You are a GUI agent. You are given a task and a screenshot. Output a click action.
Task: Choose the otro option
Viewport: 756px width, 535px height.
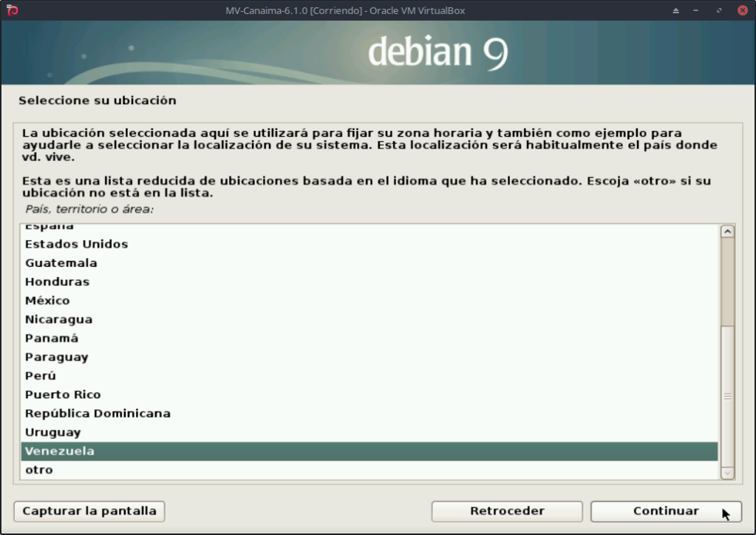coord(38,470)
